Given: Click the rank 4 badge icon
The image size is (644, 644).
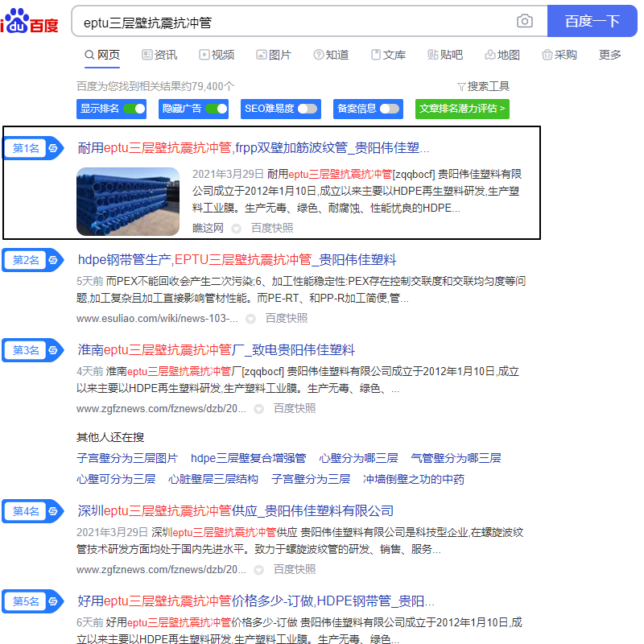Looking at the screenshot, I should point(53,511).
